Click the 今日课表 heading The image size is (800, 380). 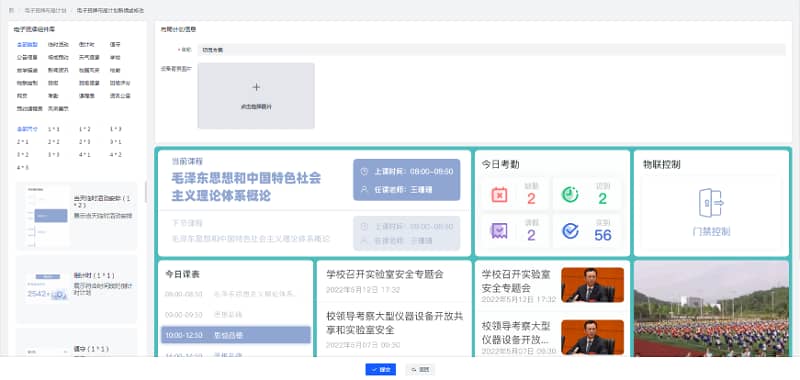(x=182, y=274)
